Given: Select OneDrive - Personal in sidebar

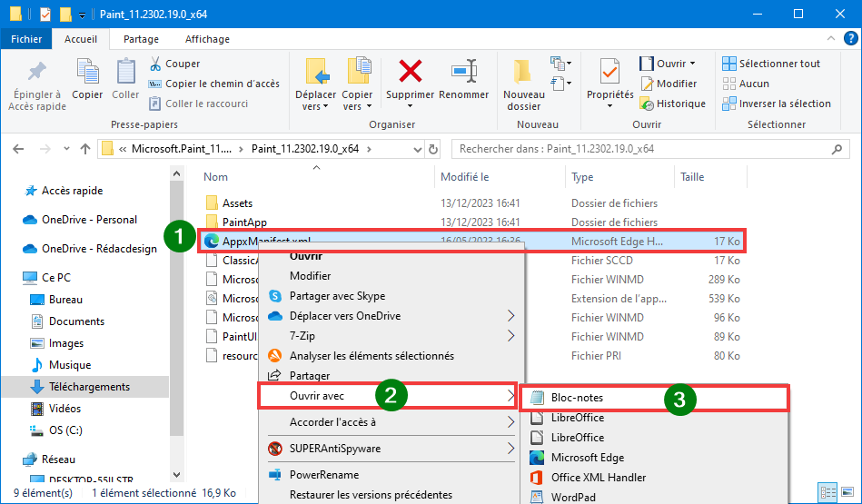Looking at the screenshot, I should pos(90,219).
